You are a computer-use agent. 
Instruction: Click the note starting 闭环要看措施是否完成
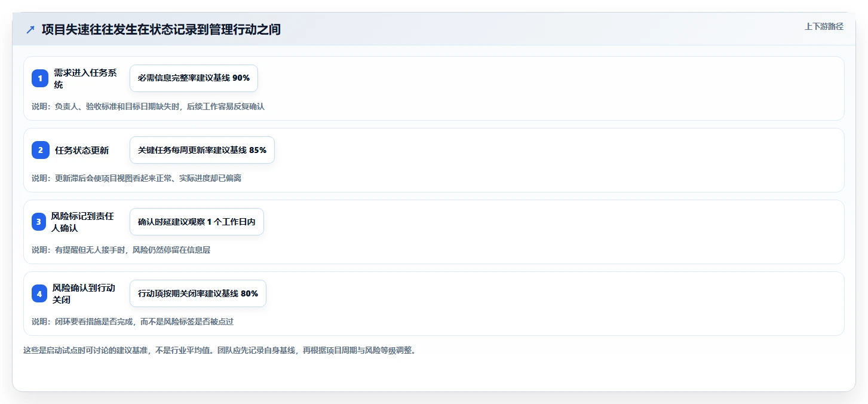(x=133, y=322)
